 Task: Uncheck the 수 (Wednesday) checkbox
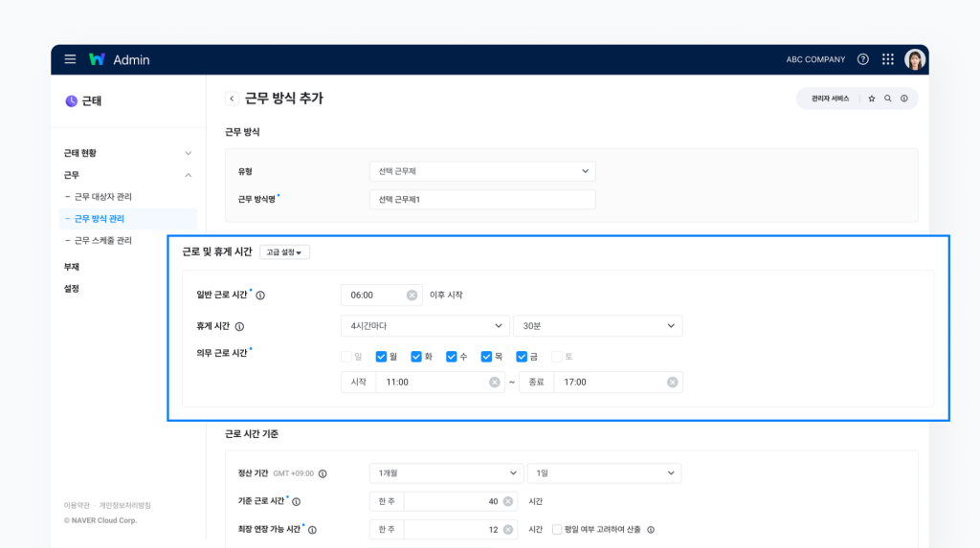point(452,357)
